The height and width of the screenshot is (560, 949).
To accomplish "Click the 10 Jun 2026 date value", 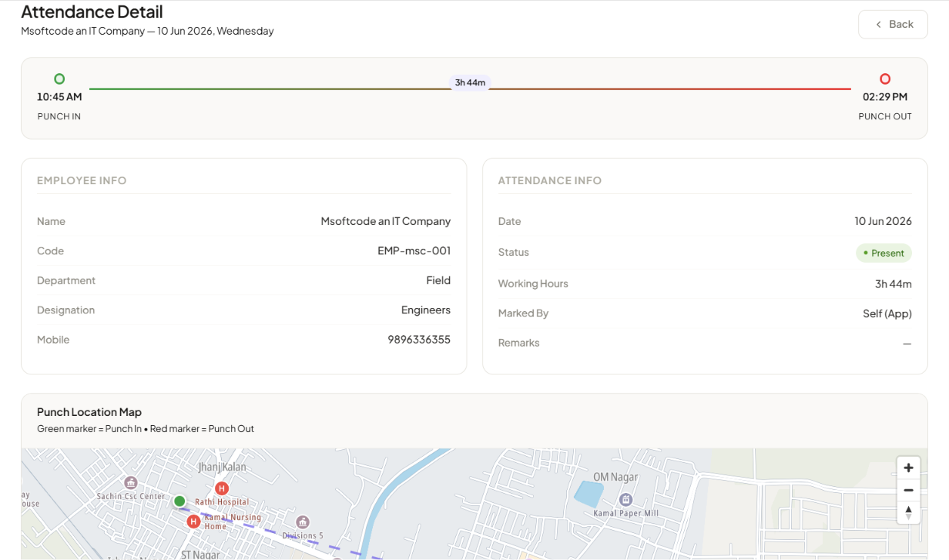I will [883, 221].
